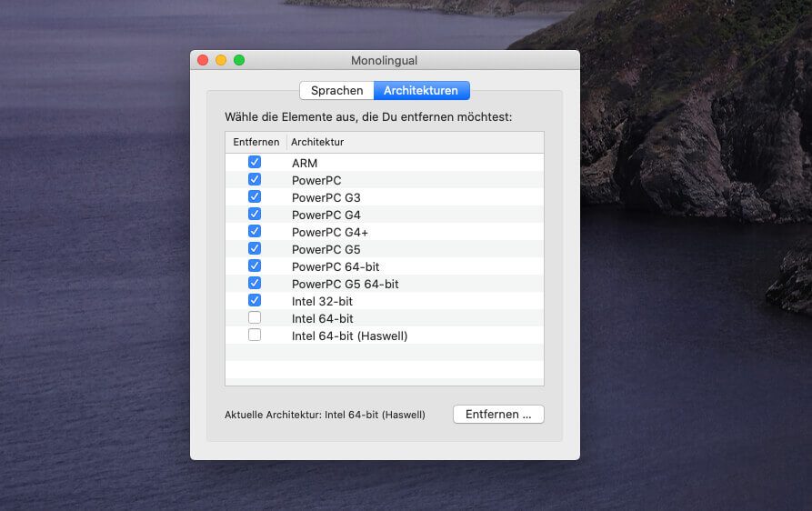This screenshot has width=812, height=511.
Task: Select the Architekturen tab
Action: click(x=422, y=91)
